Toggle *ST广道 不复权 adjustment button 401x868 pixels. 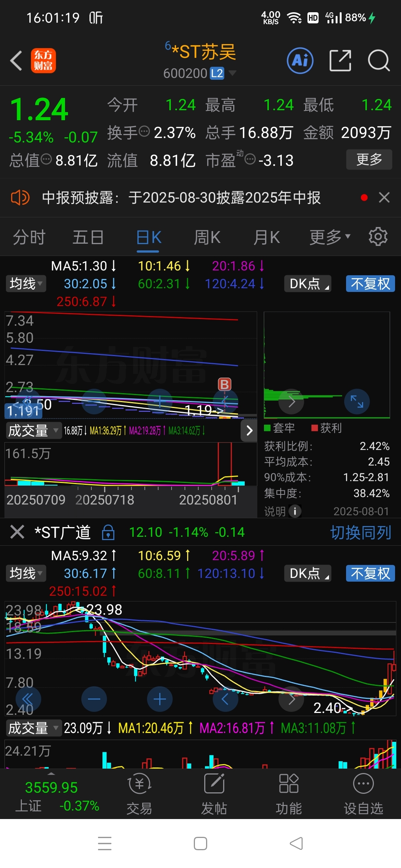pos(371,573)
